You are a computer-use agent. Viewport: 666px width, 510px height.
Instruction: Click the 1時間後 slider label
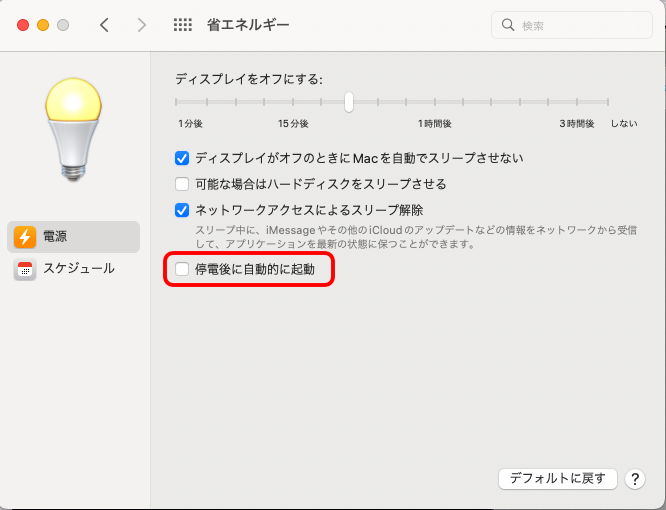[435, 124]
